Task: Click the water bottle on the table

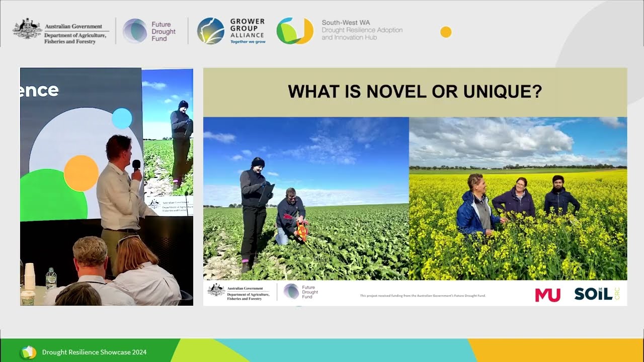Action: pyautogui.click(x=51, y=279)
